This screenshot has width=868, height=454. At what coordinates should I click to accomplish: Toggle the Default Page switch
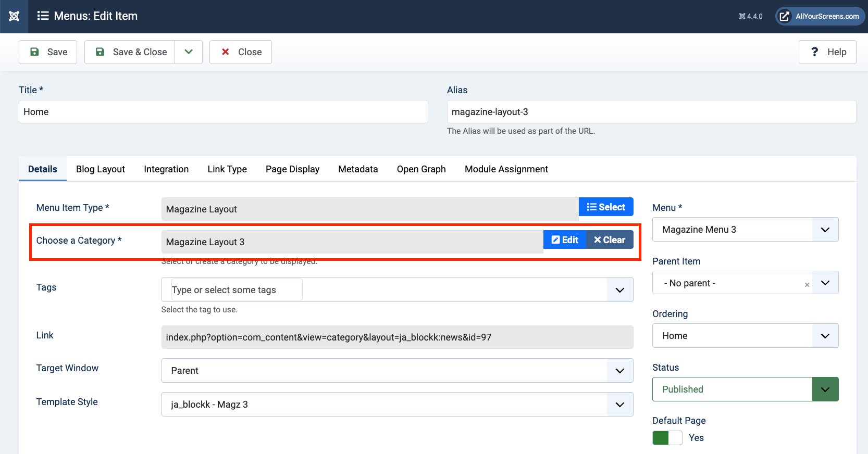click(667, 438)
